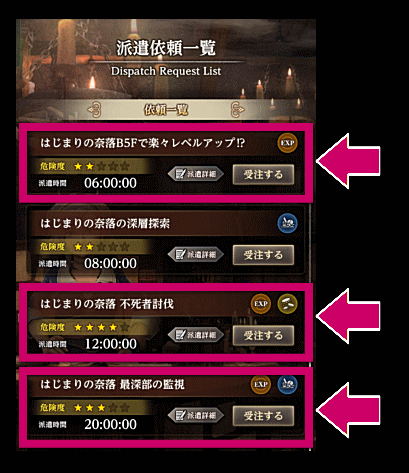The height and width of the screenshot is (473, 409).
Task: Click the blue item icon on 深層探索 request
Action: pyautogui.click(x=287, y=223)
